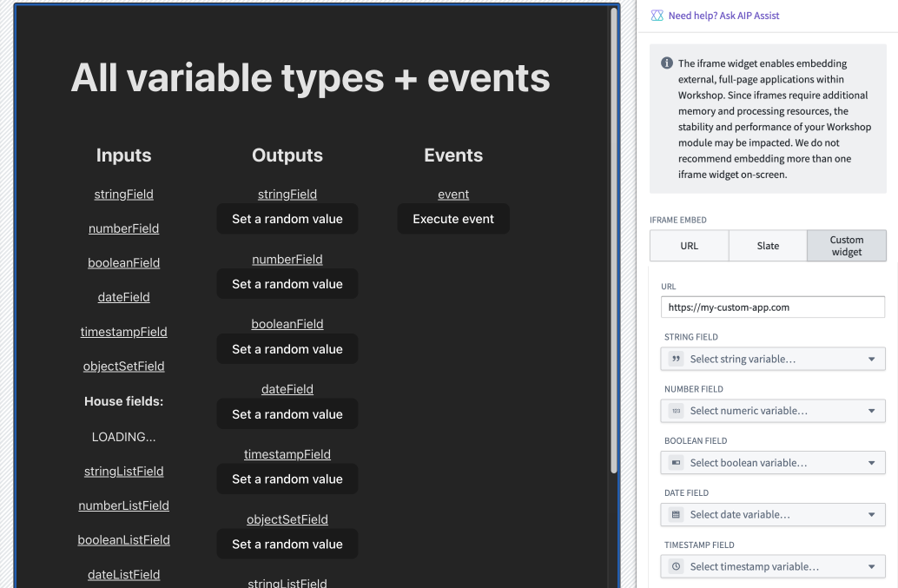898x588 pixels.
Task: Click the URL input field showing my-custom-app.com
Action: pos(773,307)
